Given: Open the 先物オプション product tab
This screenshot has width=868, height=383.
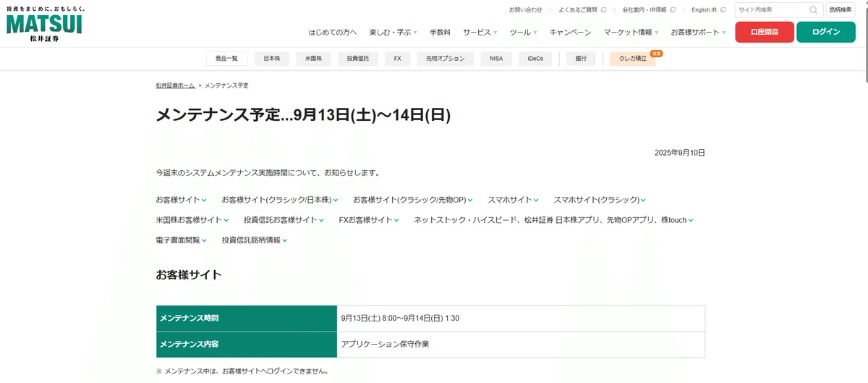Looking at the screenshot, I should pos(446,59).
